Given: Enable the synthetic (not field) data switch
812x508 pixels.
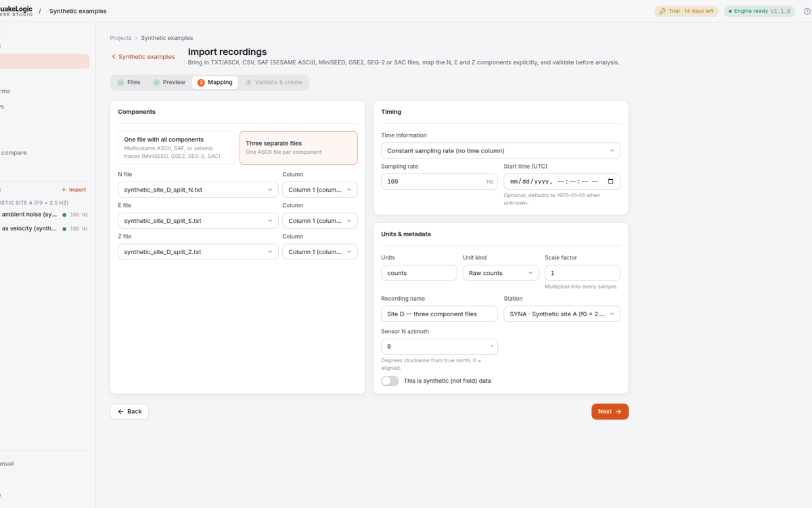Looking at the screenshot, I should 390,381.
